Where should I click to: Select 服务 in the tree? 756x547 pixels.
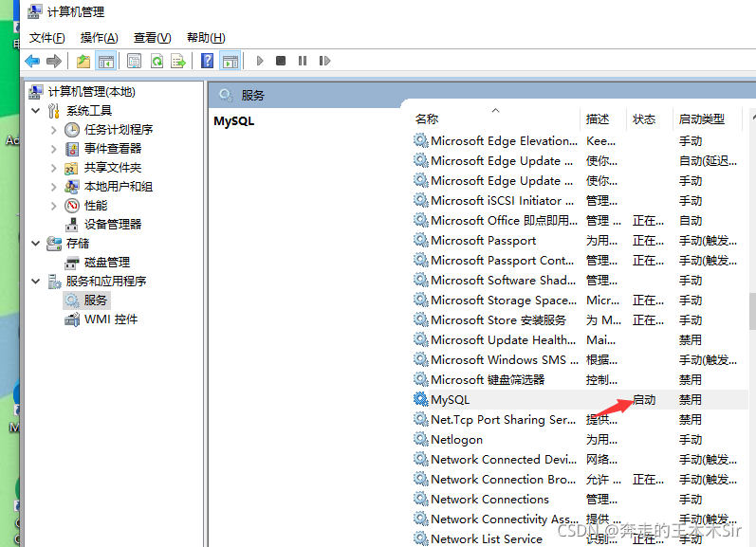[x=95, y=301]
